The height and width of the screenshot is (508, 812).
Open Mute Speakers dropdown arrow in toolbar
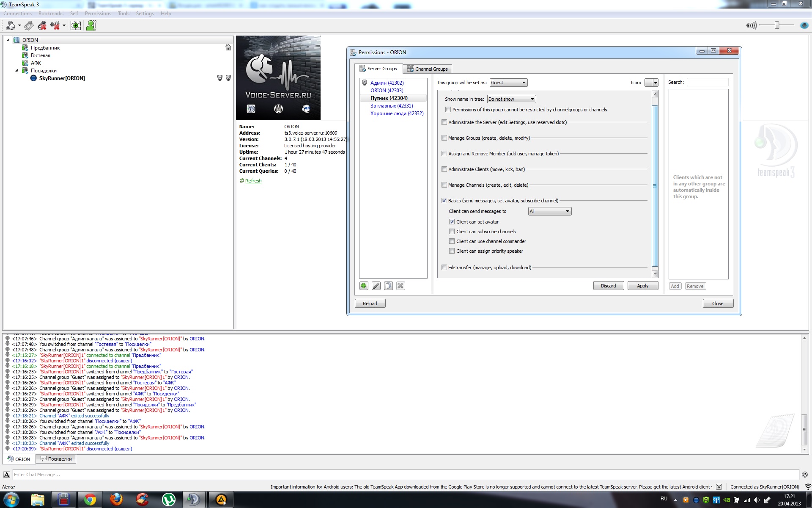[64, 25]
